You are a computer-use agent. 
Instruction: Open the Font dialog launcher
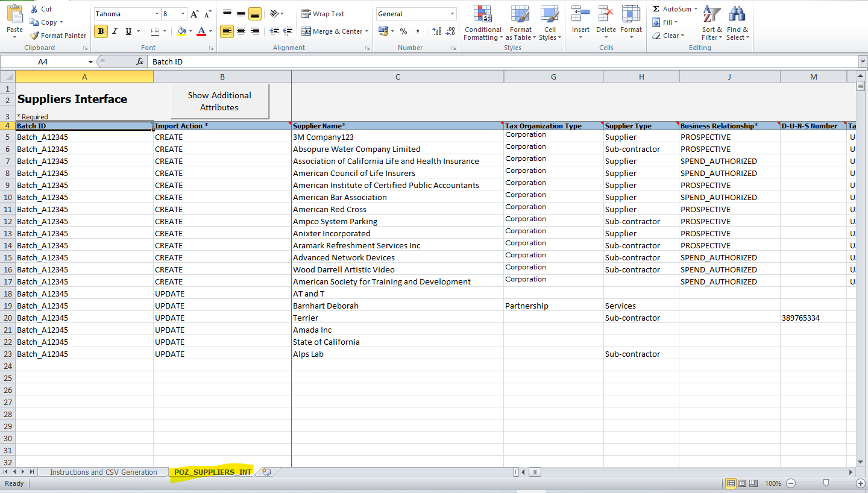[x=211, y=48]
